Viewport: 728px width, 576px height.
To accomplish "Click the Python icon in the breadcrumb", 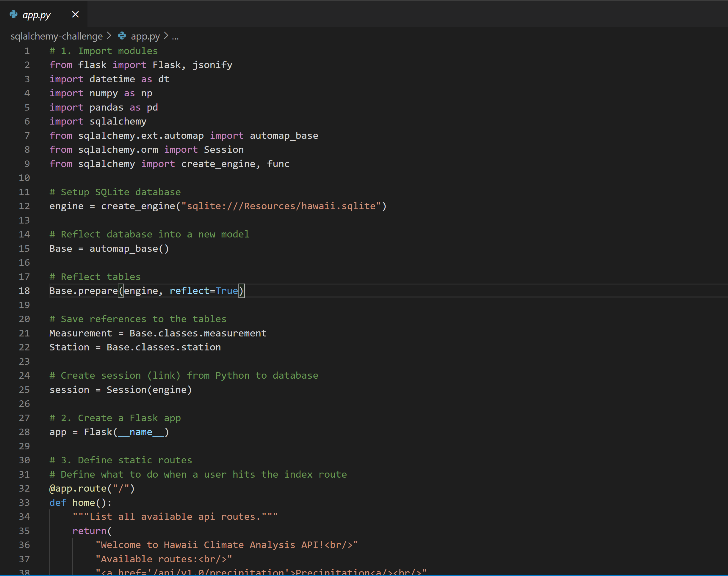I will [122, 36].
